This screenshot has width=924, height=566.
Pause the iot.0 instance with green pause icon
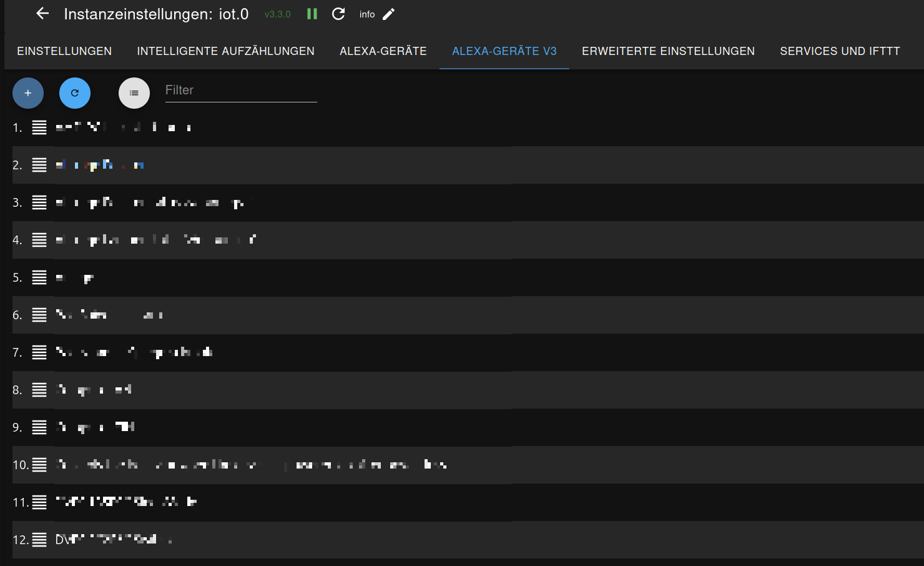(312, 14)
